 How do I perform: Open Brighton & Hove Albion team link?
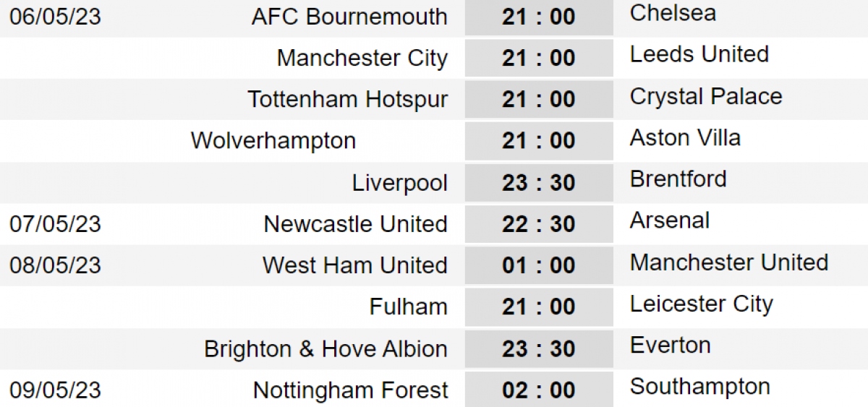point(325,349)
